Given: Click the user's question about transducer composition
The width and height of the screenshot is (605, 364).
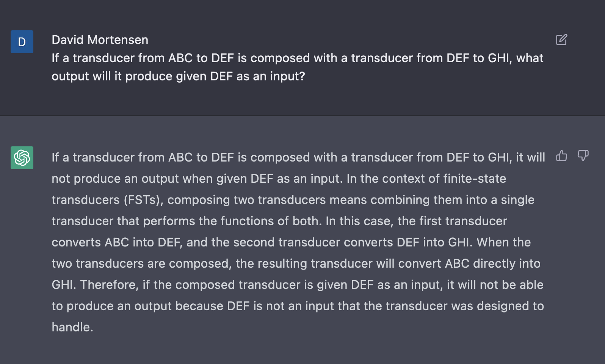Looking at the screenshot, I should tap(298, 67).
